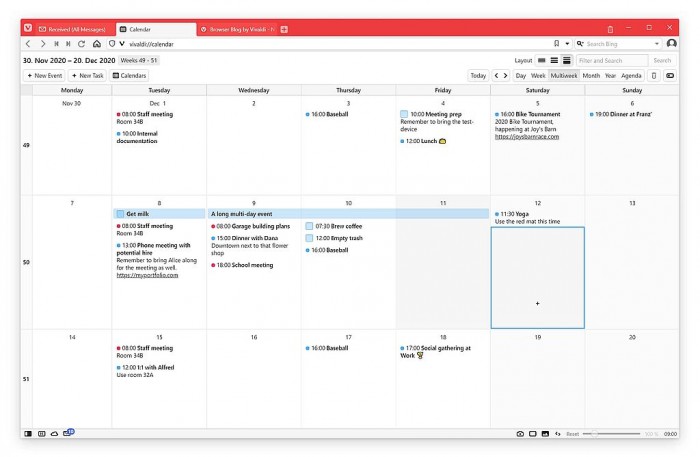Click the plus in selected December 12 cell
The height and width of the screenshot is (457, 700).
(x=538, y=303)
